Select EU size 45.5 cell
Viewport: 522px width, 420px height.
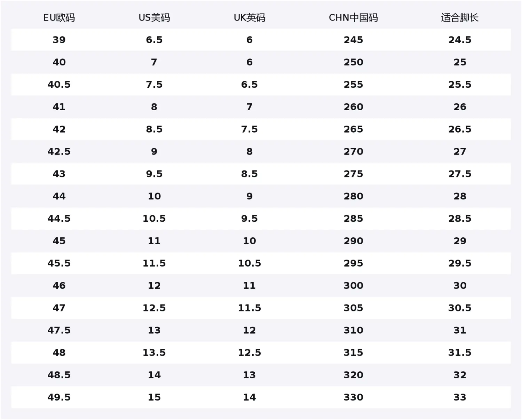point(59,263)
